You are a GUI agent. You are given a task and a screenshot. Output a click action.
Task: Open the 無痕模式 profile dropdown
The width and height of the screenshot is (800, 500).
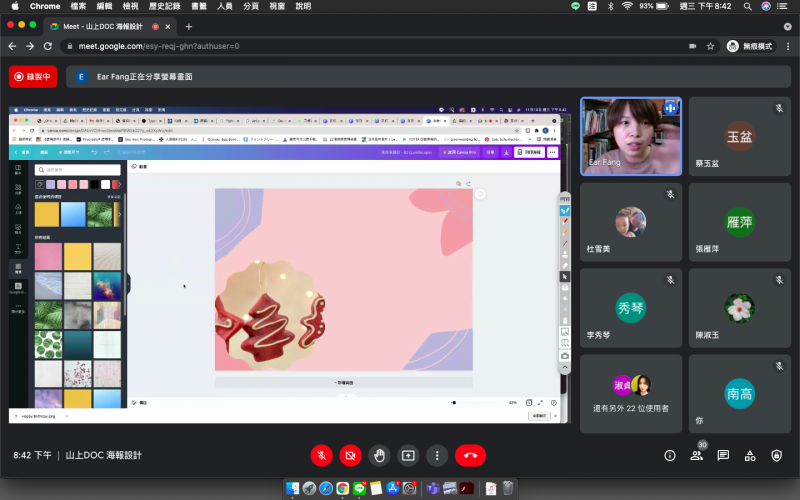tap(751, 46)
